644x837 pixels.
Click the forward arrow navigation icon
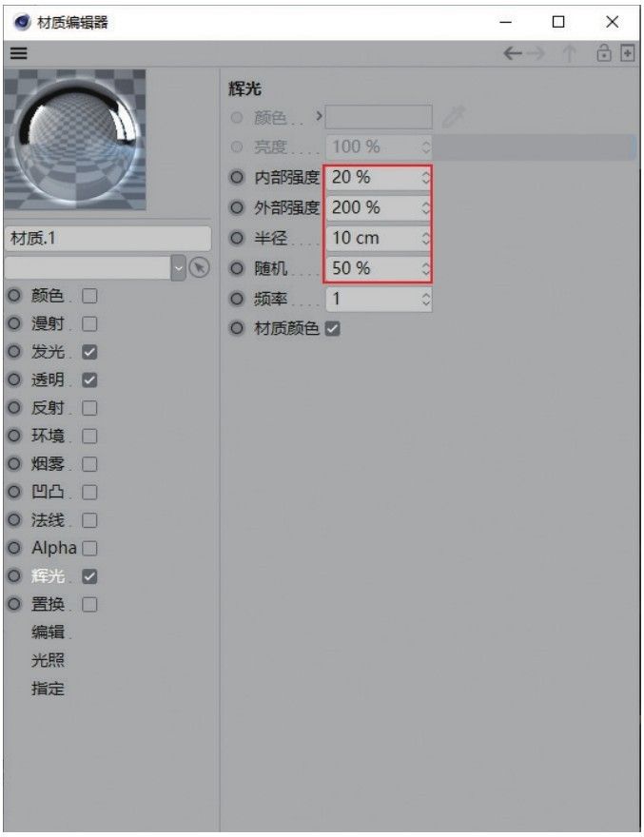coord(537,53)
